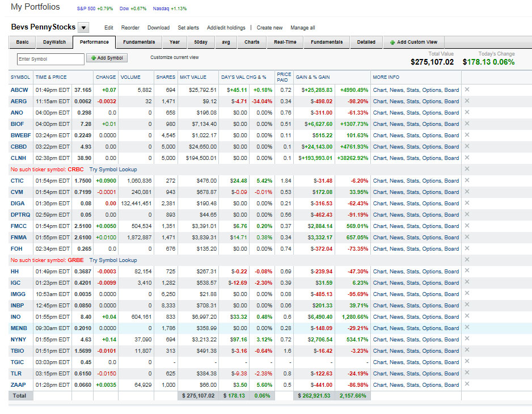
Task: Click the X icon on the ZAAP row
Action: point(467,385)
